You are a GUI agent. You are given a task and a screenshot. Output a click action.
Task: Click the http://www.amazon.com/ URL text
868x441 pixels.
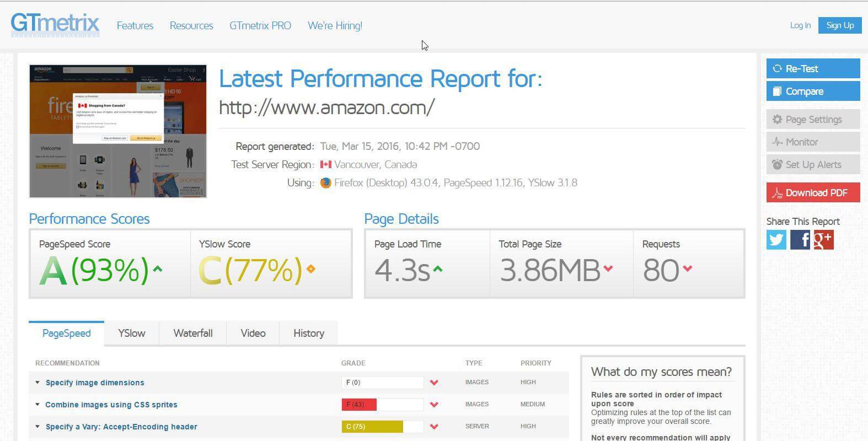click(x=326, y=107)
